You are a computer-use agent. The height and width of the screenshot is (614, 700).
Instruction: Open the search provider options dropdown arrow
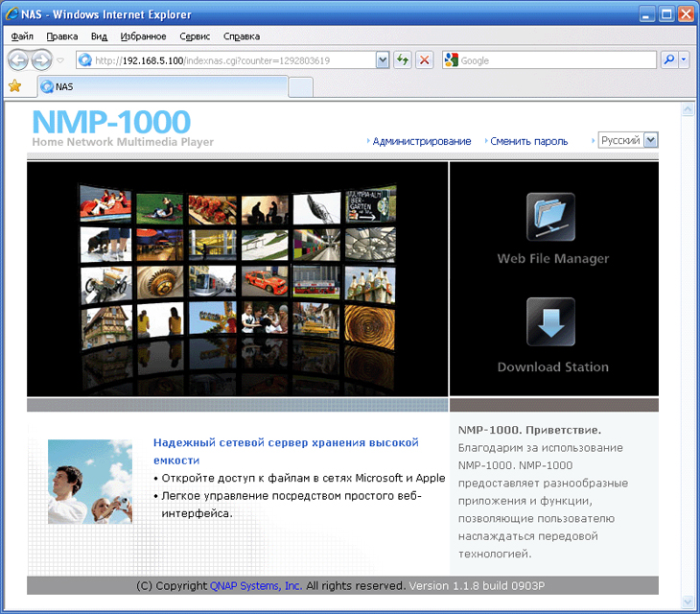point(684,60)
